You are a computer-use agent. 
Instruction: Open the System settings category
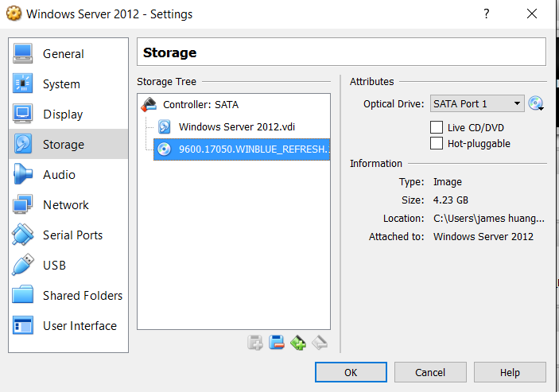point(61,84)
